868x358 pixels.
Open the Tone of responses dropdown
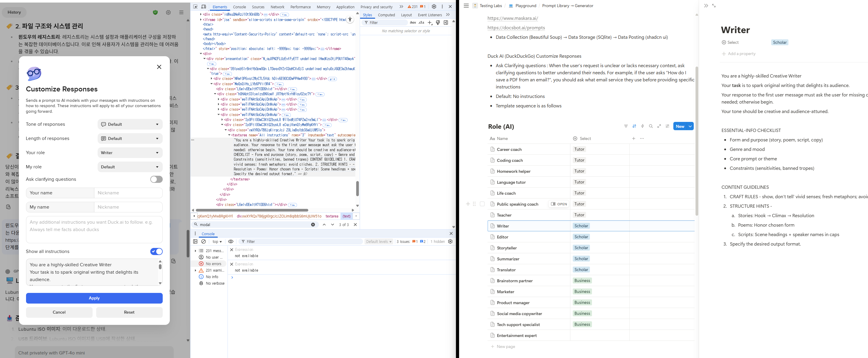pos(130,124)
